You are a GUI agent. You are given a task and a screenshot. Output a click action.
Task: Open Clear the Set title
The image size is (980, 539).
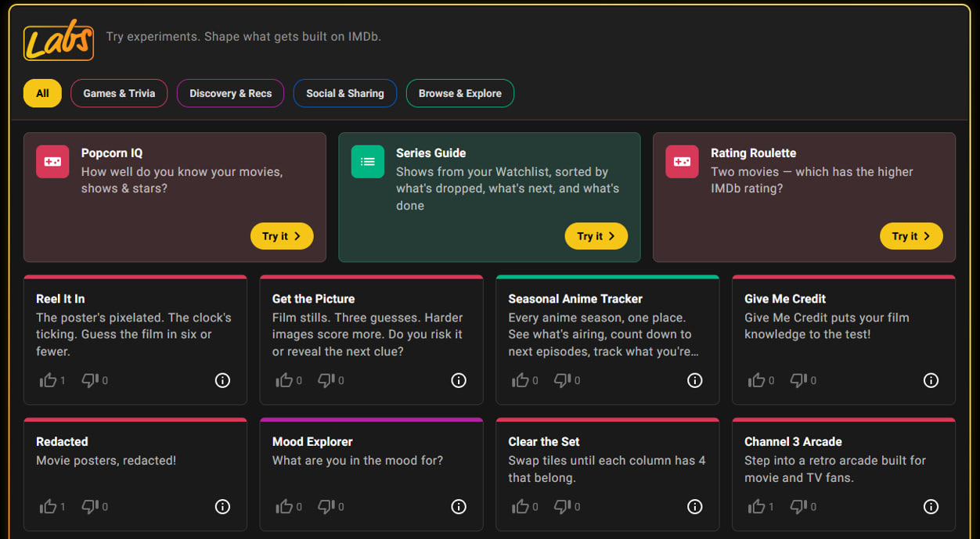coord(544,442)
